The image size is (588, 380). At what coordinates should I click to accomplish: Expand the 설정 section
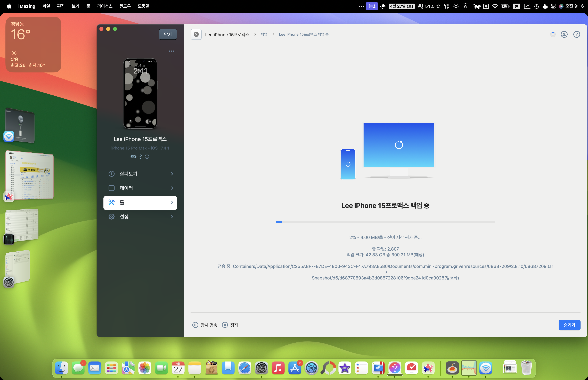[x=140, y=217]
